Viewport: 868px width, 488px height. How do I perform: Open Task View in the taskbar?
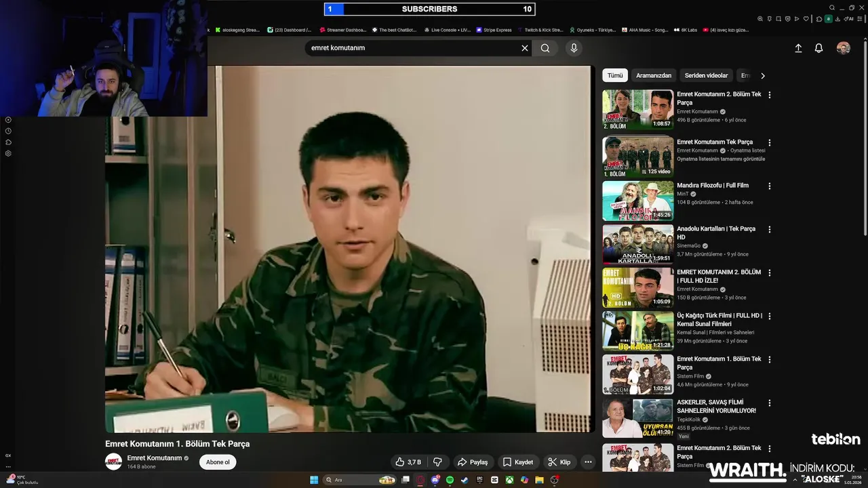click(x=406, y=480)
